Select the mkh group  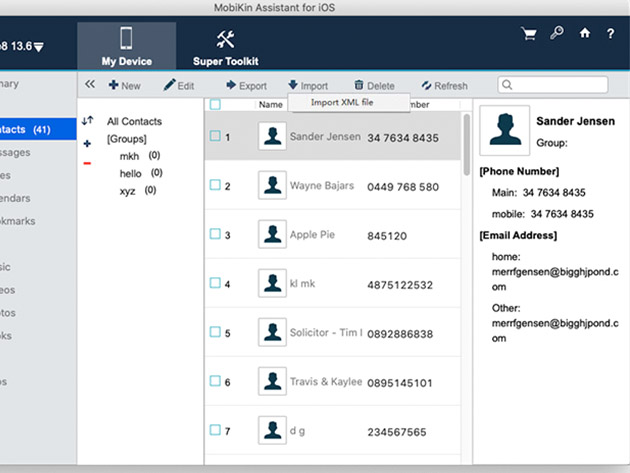click(x=140, y=156)
